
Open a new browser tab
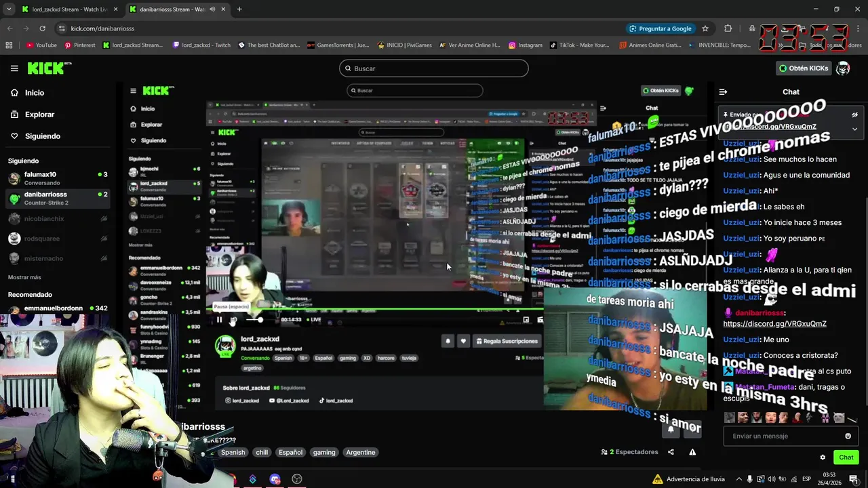pos(239,9)
